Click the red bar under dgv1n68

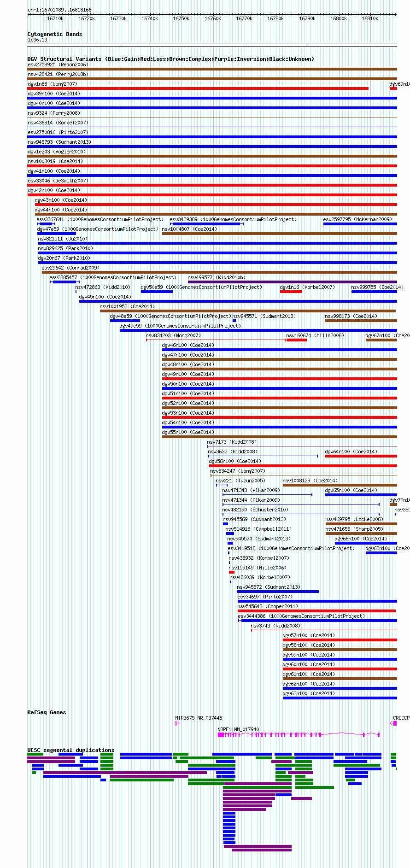click(x=198, y=88)
